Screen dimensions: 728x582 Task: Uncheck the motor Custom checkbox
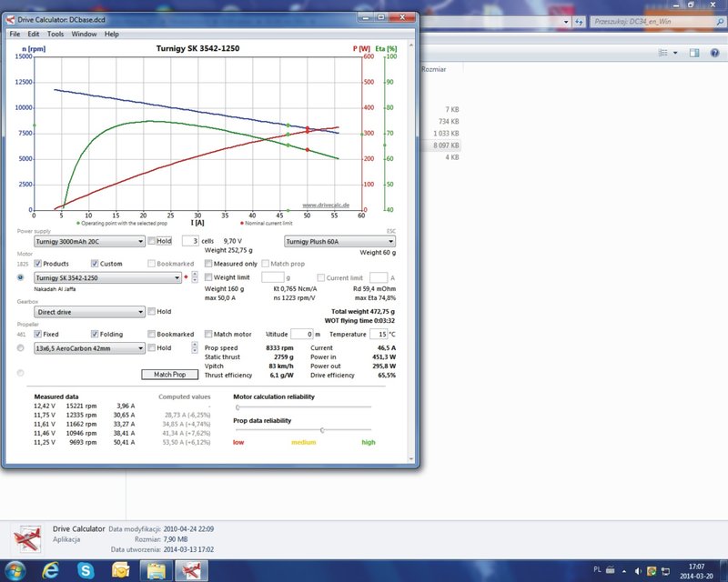(x=95, y=264)
